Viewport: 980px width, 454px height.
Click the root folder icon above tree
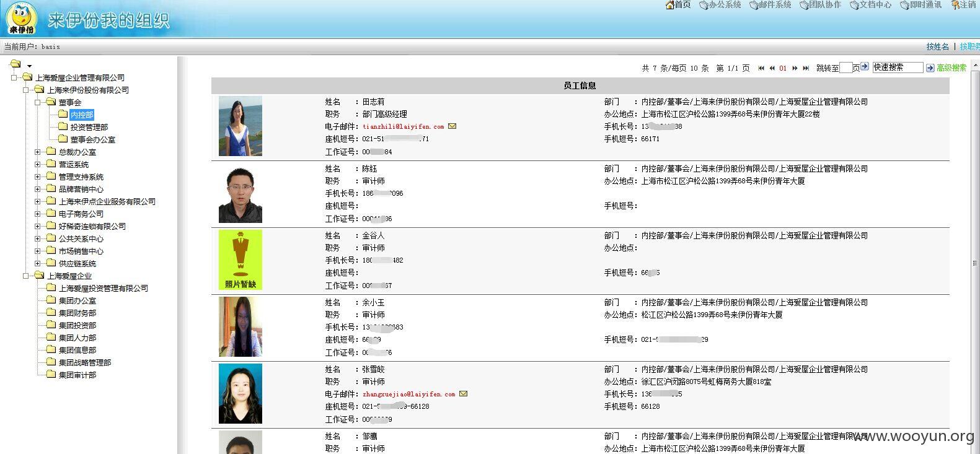(15, 64)
